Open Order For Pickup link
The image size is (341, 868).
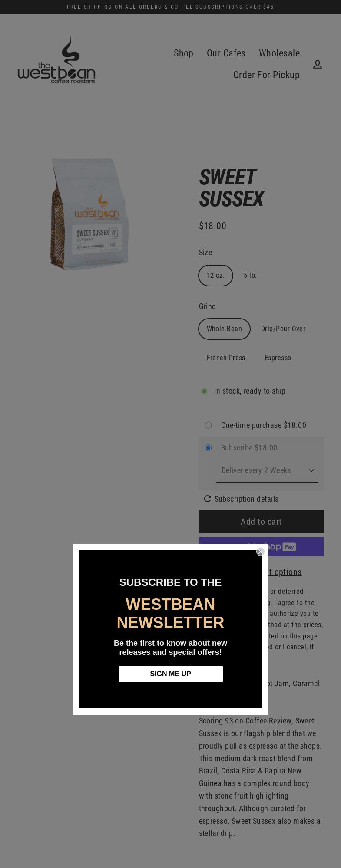point(266,75)
